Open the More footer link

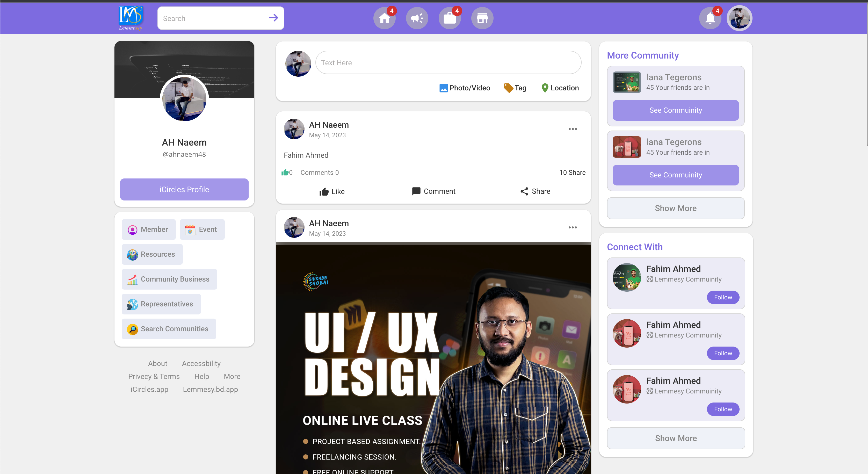click(x=232, y=377)
